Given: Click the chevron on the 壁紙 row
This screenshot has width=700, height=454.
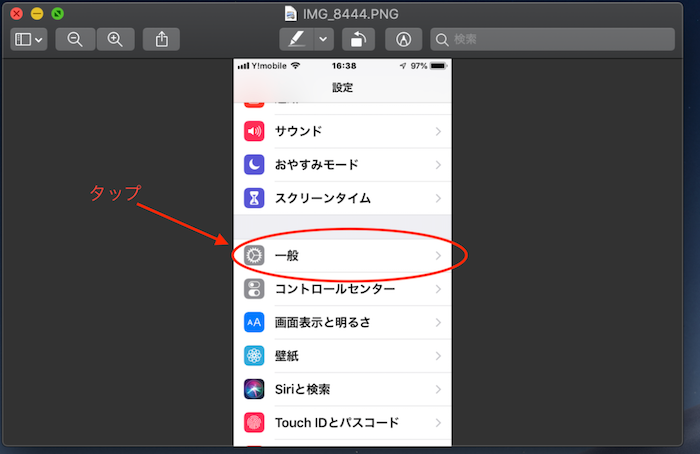Looking at the screenshot, I should coord(438,356).
